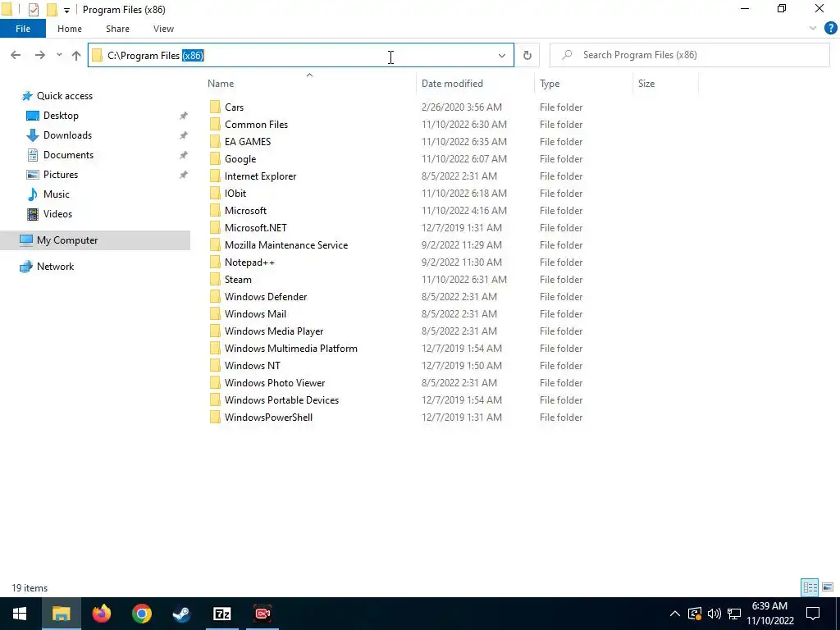Click the pin icon beside Downloads

click(183, 135)
